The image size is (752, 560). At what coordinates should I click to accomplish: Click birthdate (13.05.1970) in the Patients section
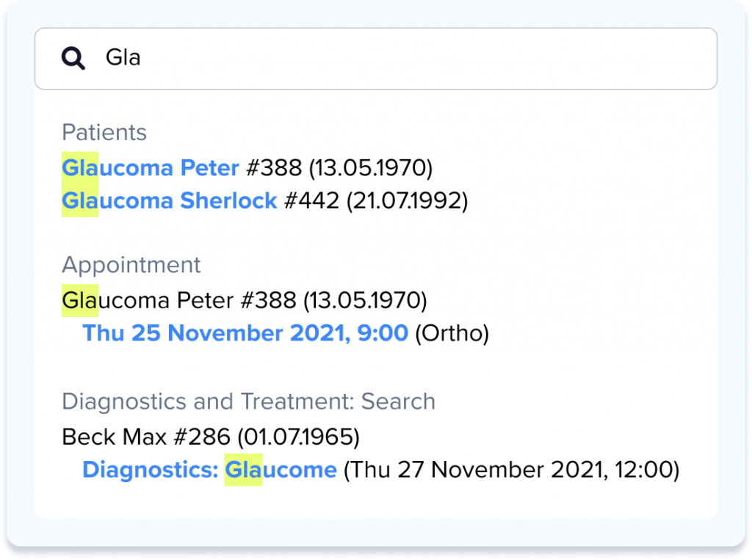370,168
